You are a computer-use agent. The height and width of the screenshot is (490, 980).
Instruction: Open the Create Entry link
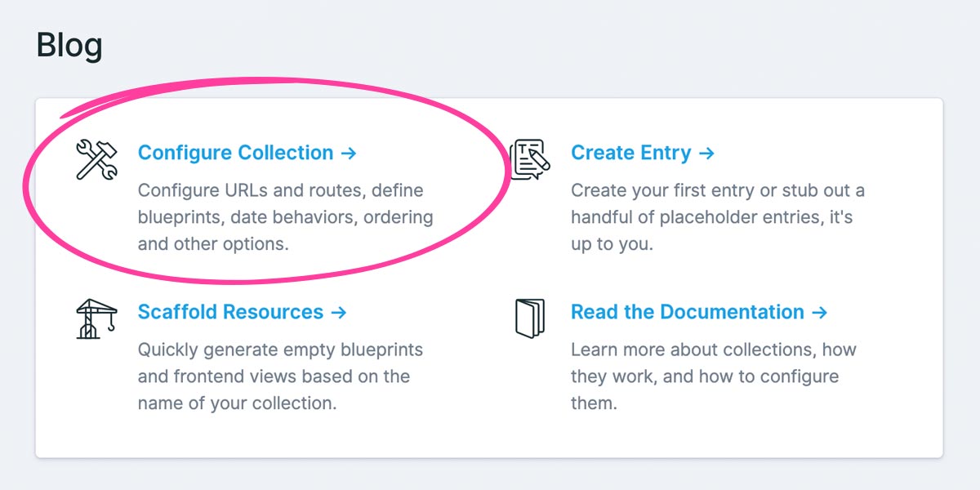point(631,153)
